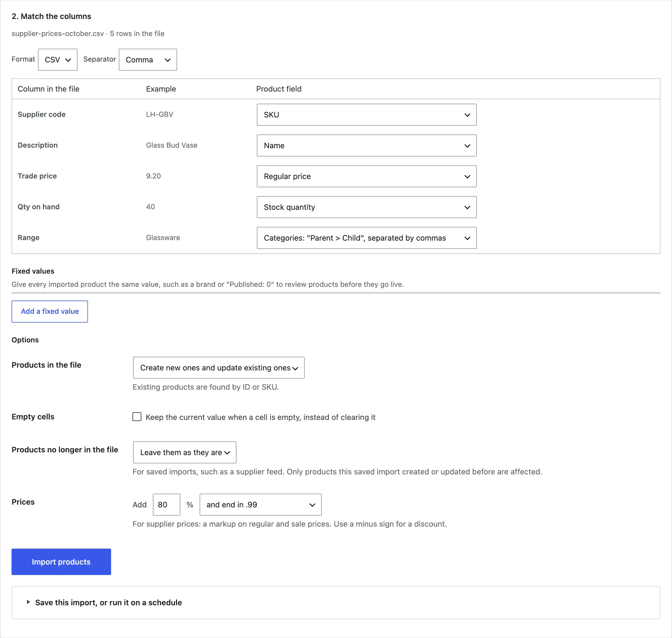Screen dimensions: 672x638
Task: Click the Qty on hand label
Action: coord(38,207)
